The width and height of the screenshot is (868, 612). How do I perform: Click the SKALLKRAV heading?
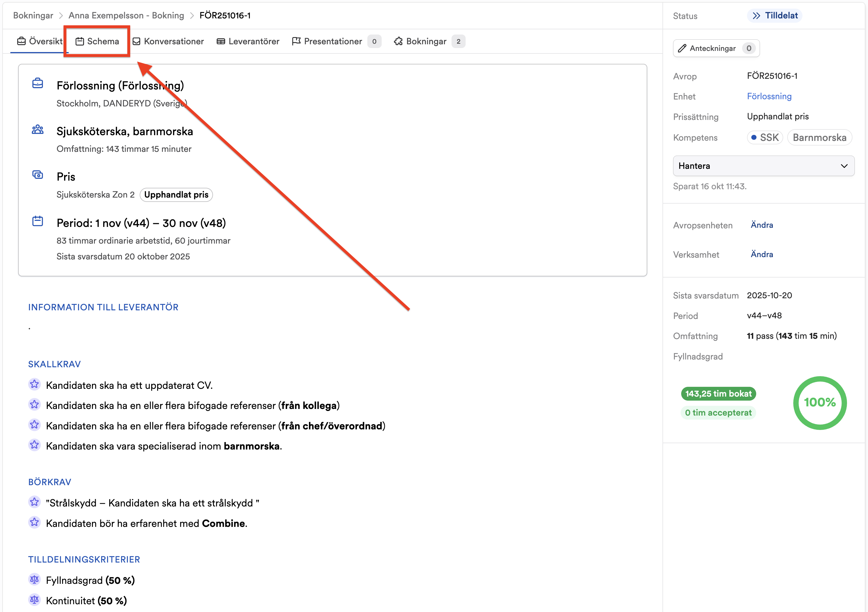54,364
